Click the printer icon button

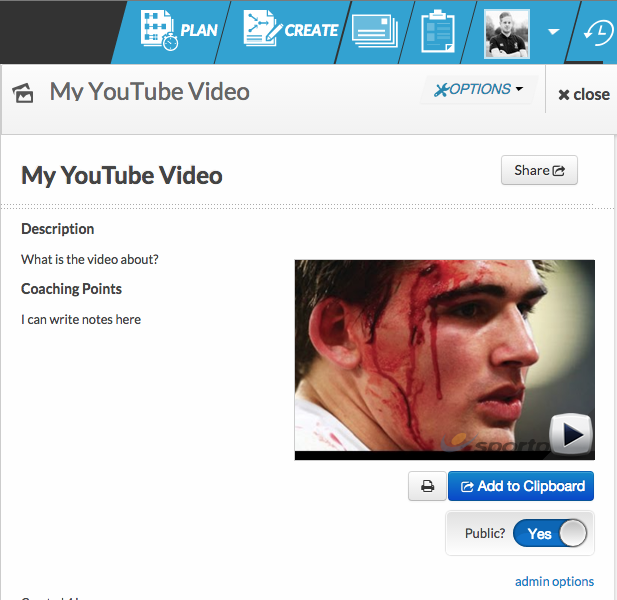click(x=427, y=487)
